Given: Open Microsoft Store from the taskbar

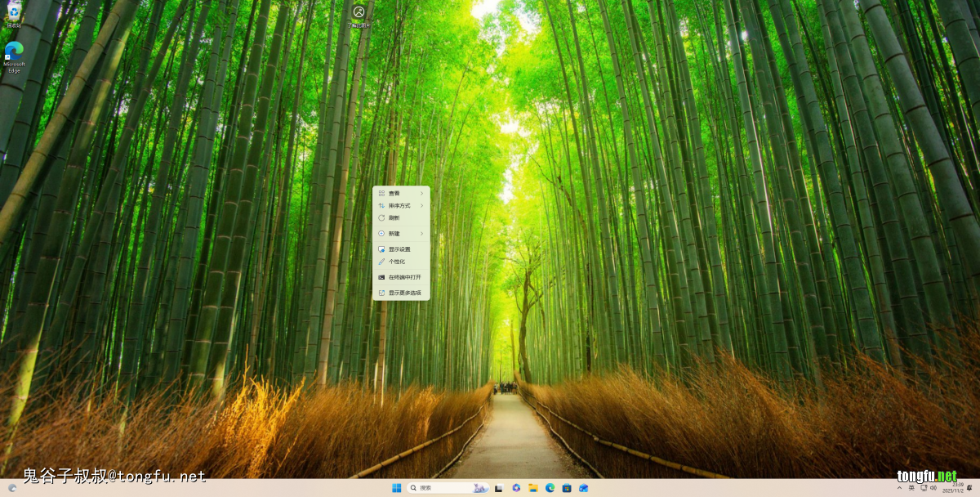Looking at the screenshot, I should pyautogui.click(x=567, y=488).
